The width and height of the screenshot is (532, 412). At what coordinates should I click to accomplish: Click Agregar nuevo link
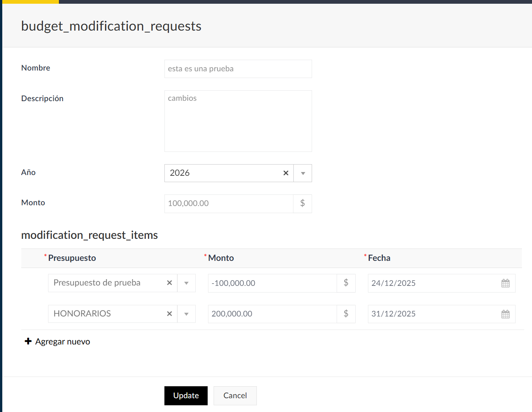click(62, 341)
